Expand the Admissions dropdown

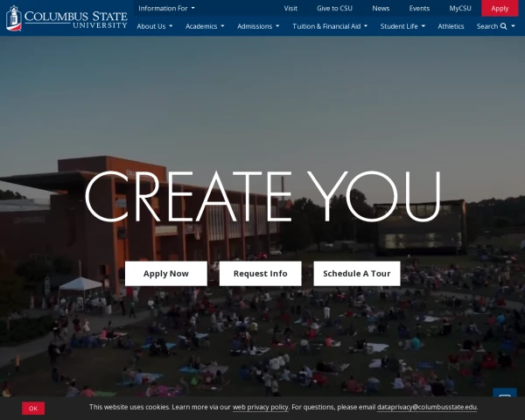point(258,26)
